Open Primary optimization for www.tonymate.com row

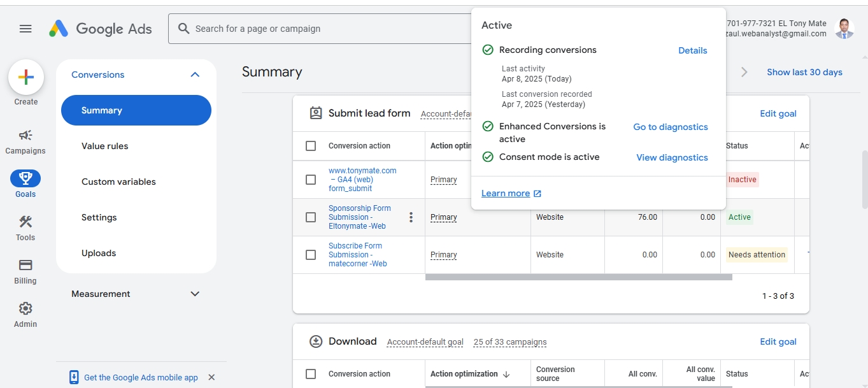point(444,180)
